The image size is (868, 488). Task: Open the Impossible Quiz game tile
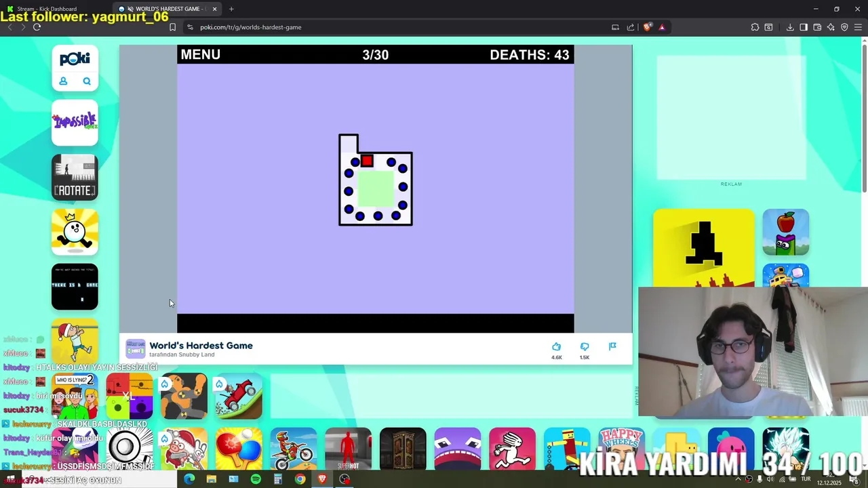75,123
